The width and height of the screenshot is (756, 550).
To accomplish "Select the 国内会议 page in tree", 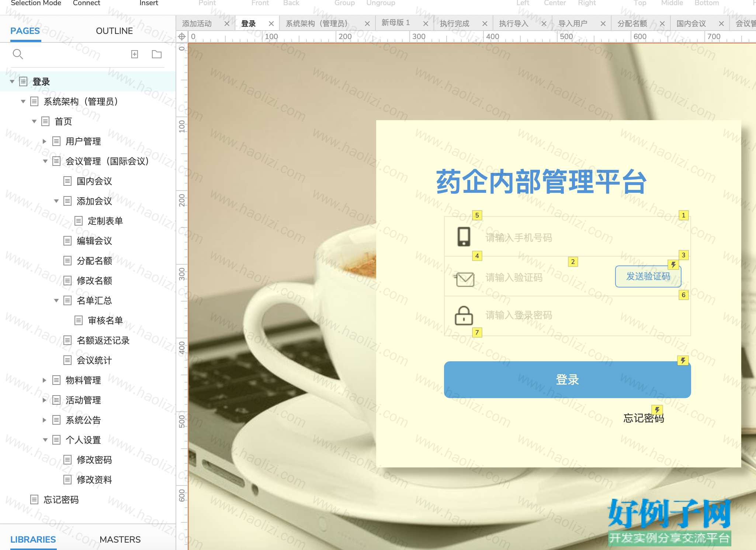I will (x=94, y=181).
